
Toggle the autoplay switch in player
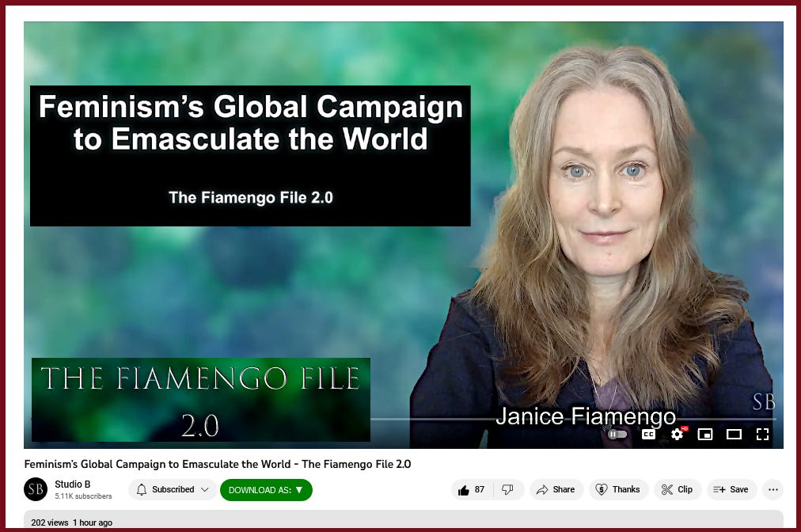(617, 435)
